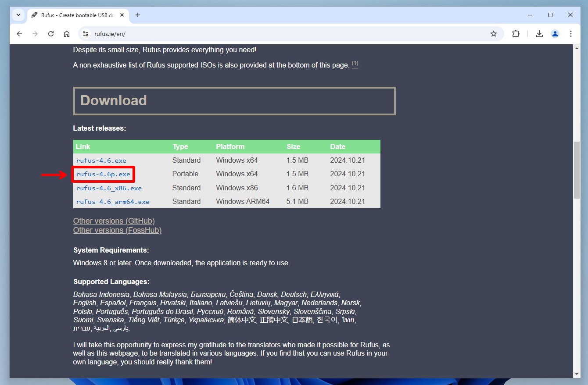Download rufus-4.6_x86.exe
Screen dimensions: 588x385
[x=109, y=188]
